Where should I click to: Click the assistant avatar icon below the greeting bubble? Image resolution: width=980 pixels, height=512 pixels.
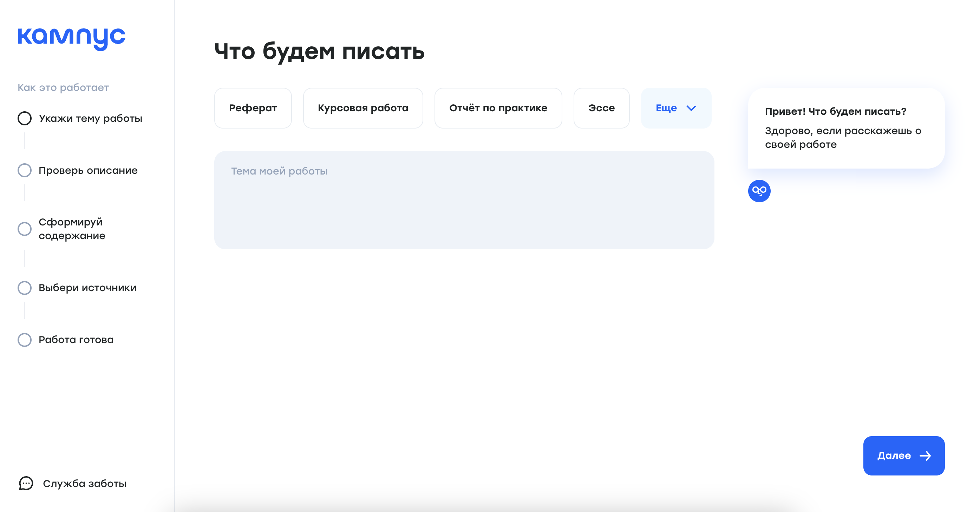(759, 191)
